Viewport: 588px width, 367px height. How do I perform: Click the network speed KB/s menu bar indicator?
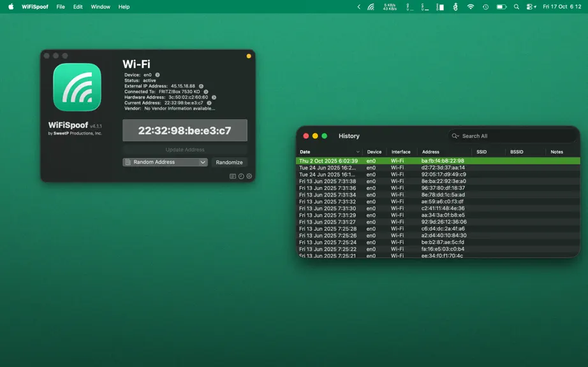[x=390, y=7]
